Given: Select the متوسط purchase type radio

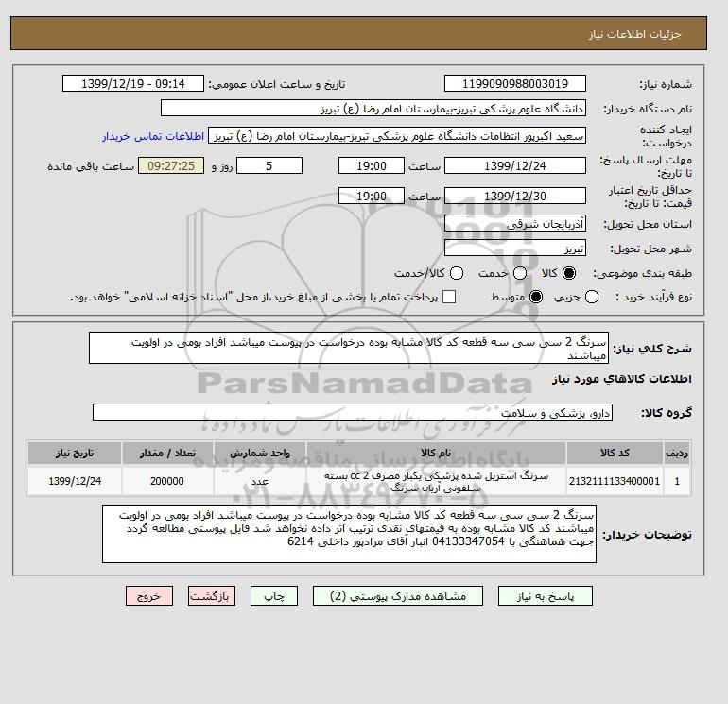Looking at the screenshot, I should pos(536,297).
